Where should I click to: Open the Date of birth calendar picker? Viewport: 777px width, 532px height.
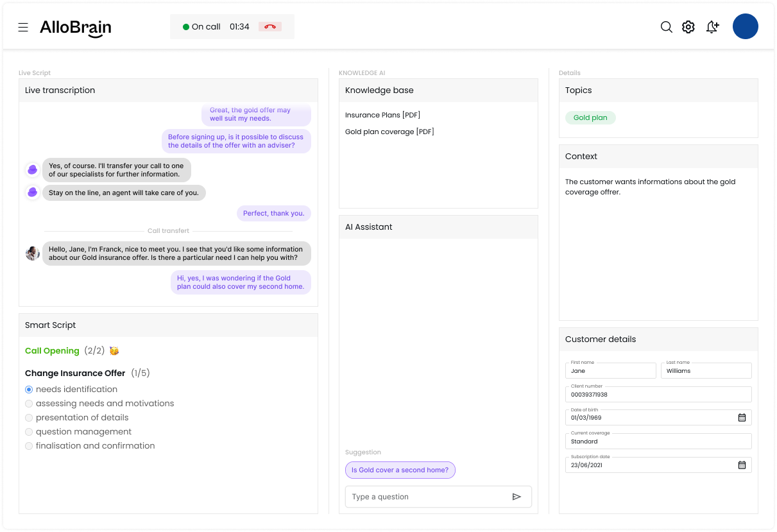tap(742, 418)
